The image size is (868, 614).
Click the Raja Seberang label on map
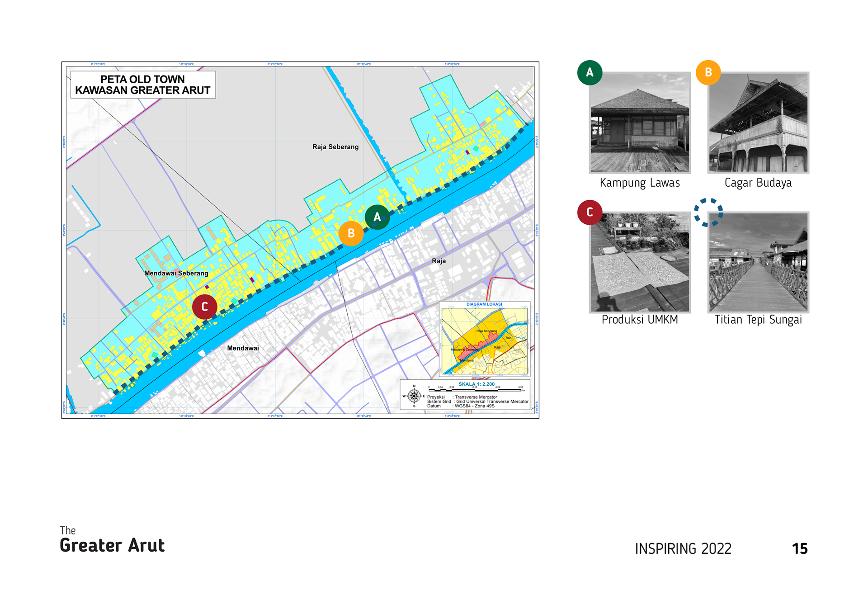click(335, 147)
